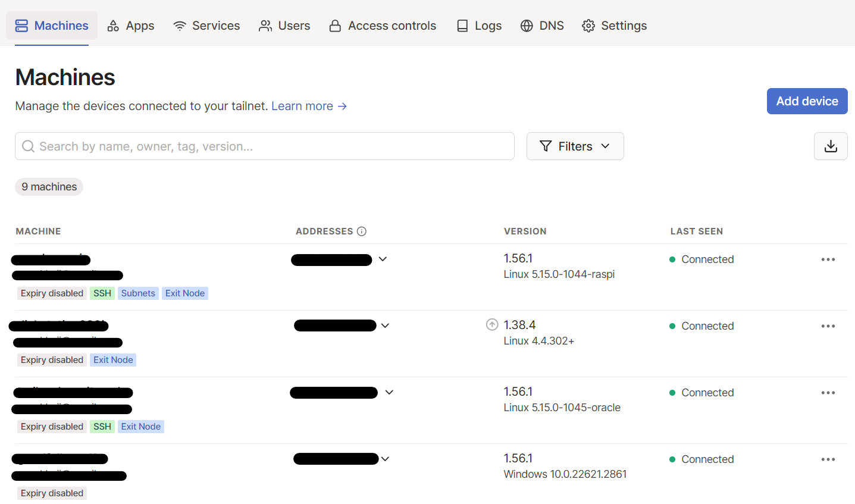The image size is (855, 504).
Task: Focus the machine search field
Action: [265, 146]
